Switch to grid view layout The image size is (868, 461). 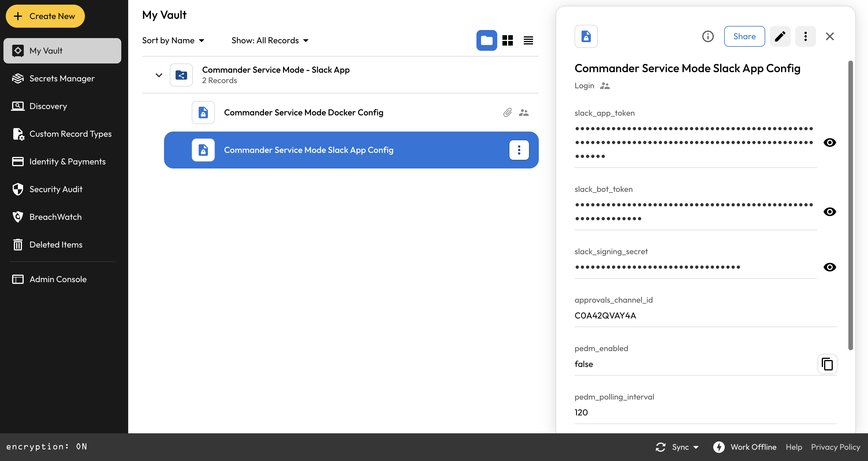507,40
